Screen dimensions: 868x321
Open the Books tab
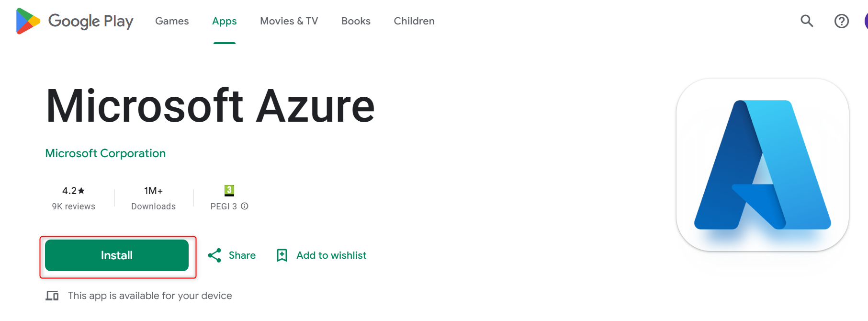tap(356, 21)
